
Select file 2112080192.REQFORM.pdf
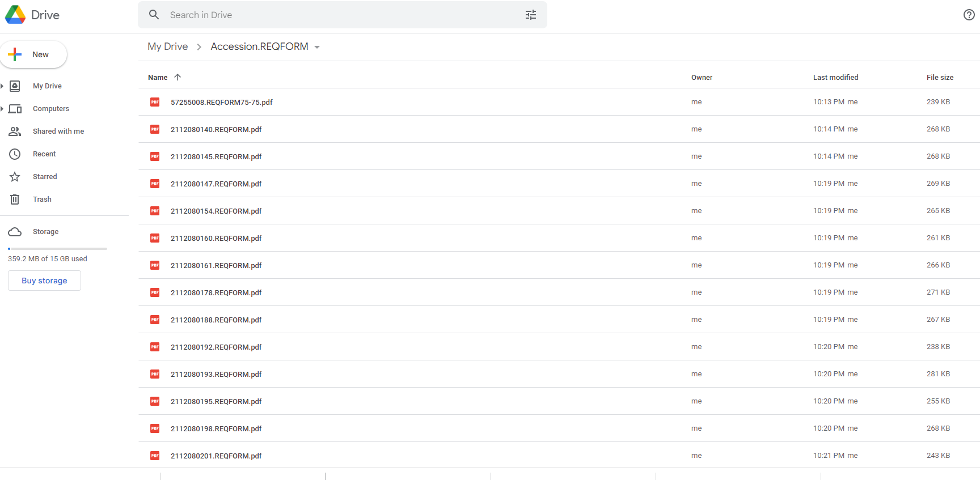[x=559, y=347]
